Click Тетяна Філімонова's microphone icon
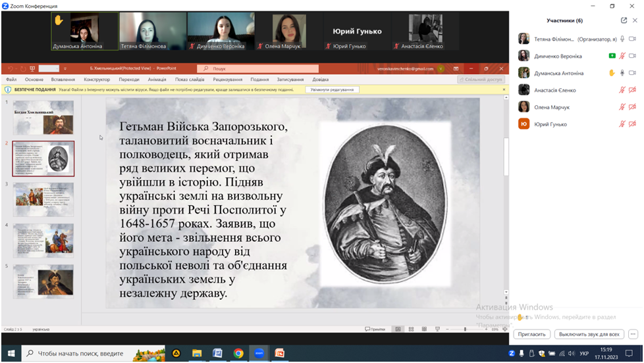 [622, 39]
